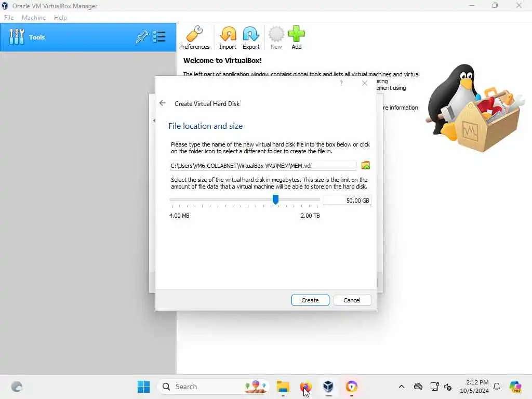Select the Tools icon in left pane

click(x=17, y=37)
